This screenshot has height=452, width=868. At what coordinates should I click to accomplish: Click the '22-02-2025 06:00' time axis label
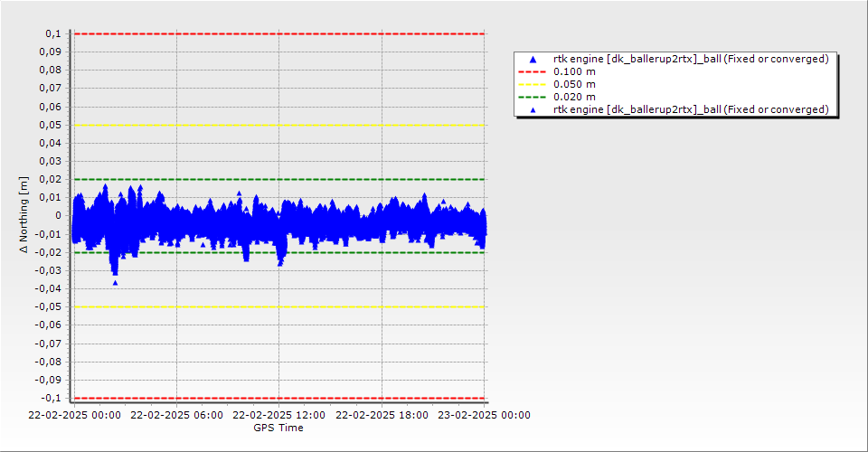pos(176,415)
